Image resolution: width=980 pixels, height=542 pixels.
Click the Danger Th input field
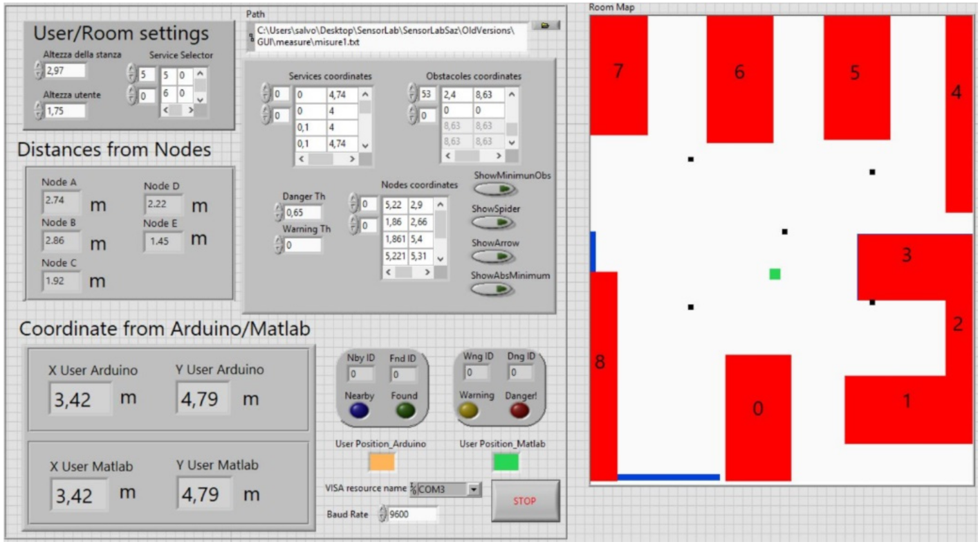click(x=303, y=213)
